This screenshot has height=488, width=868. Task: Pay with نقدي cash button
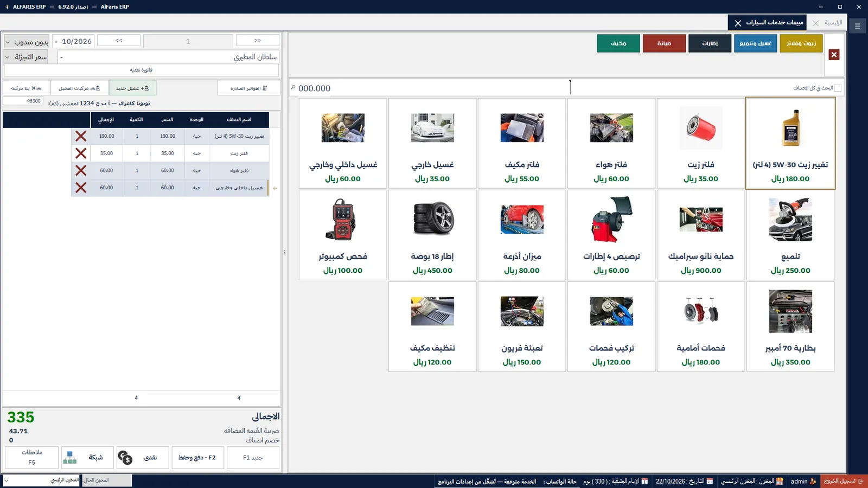click(x=142, y=458)
